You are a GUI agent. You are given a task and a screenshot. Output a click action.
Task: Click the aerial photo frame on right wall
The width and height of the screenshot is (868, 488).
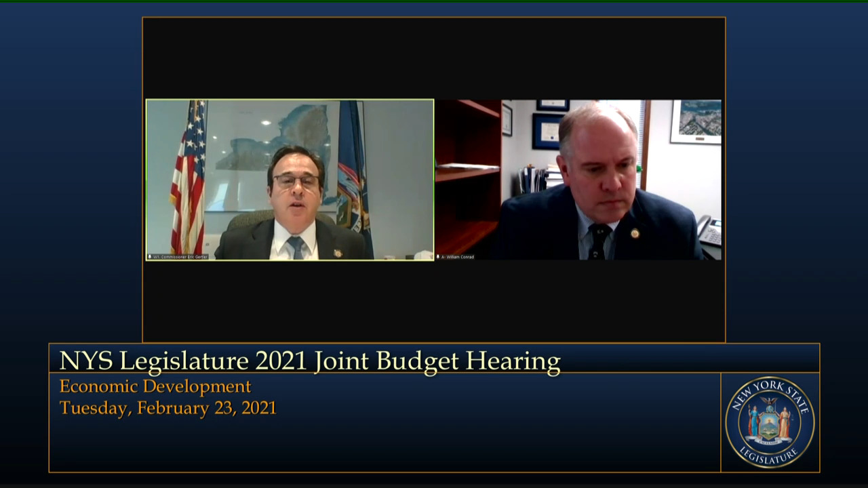695,121
